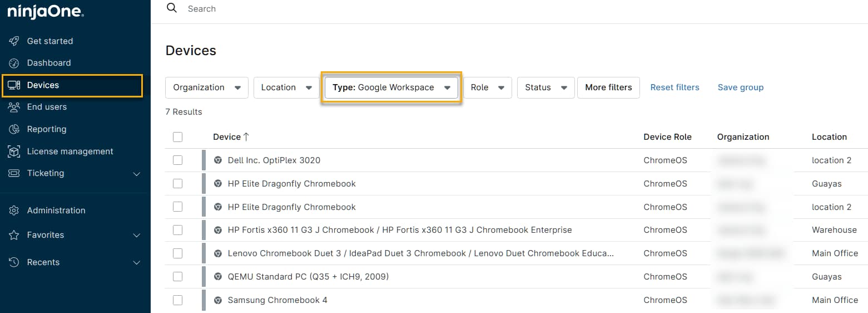Click ChromeOS role in Samsung Chromebook 4 row
The width and height of the screenshot is (868, 313).
tap(665, 300)
